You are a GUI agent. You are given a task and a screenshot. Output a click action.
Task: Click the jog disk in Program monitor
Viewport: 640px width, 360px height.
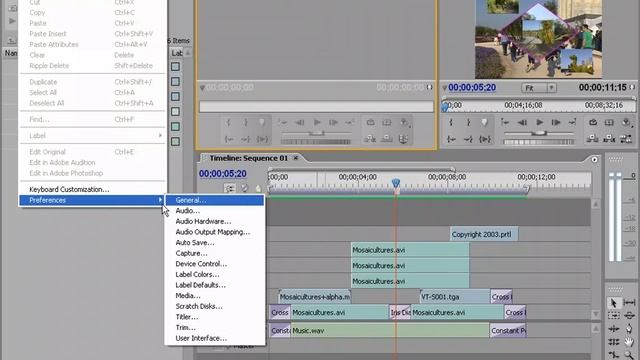[x=539, y=142]
